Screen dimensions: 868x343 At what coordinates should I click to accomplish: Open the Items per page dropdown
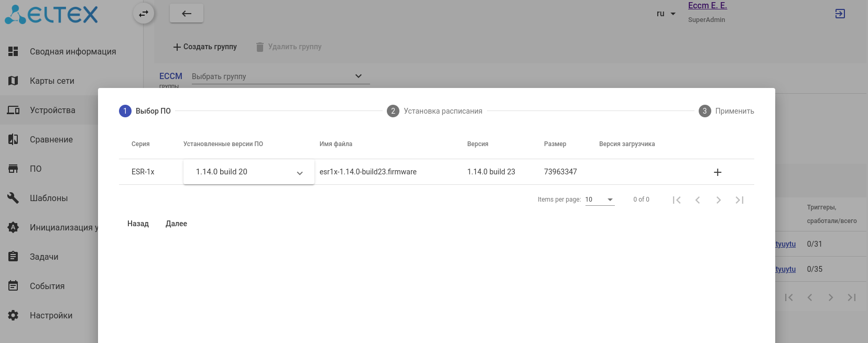(600, 200)
